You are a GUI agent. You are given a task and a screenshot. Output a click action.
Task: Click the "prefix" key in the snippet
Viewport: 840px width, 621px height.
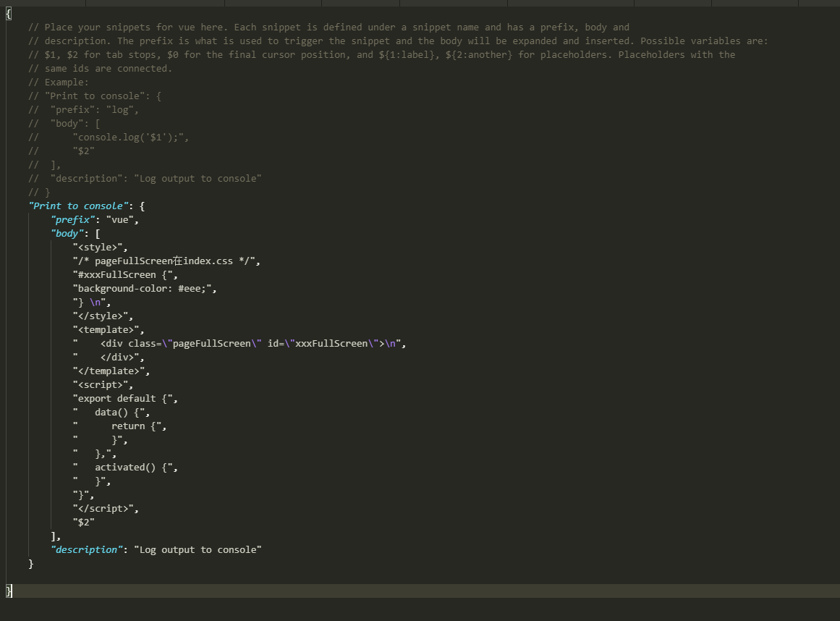(72, 220)
